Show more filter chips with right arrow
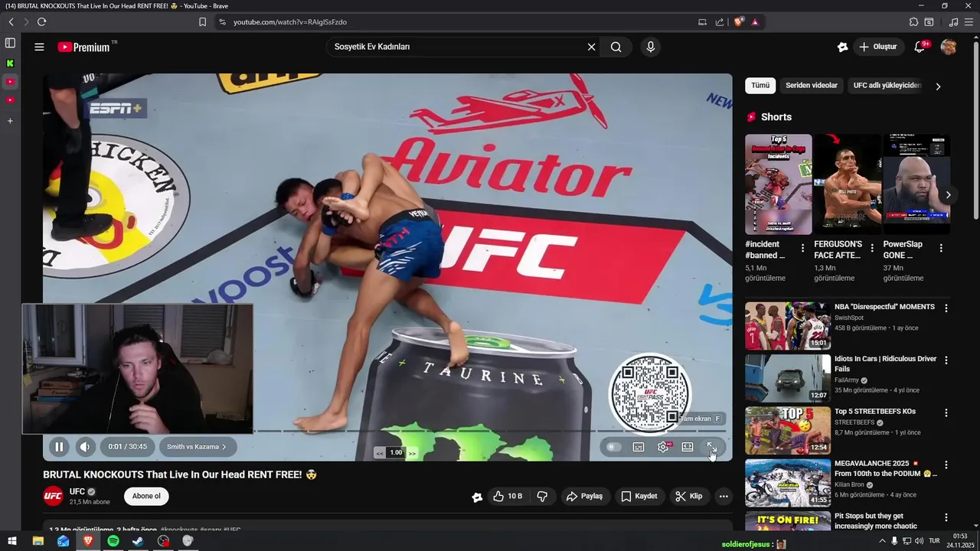 coord(938,86)
